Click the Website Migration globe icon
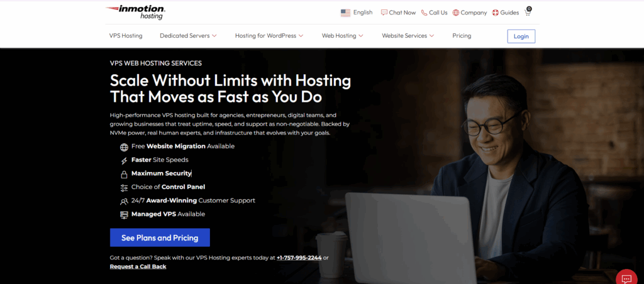This screenshot has width=644, height=284. pyautogui.click(x=124, y=147)
